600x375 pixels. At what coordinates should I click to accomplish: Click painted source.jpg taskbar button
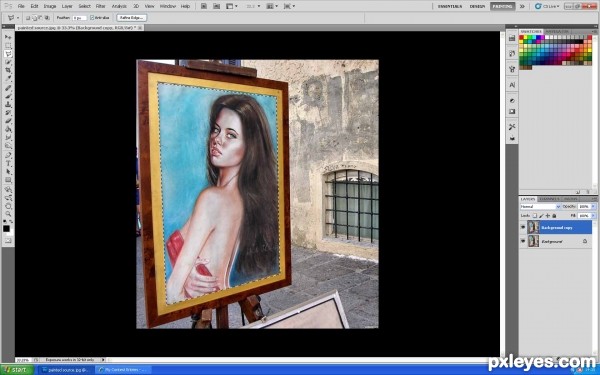[66, 370]
